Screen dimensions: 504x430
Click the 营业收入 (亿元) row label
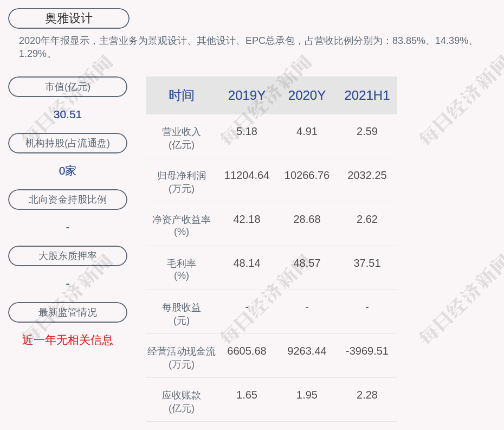click(182, 138)
